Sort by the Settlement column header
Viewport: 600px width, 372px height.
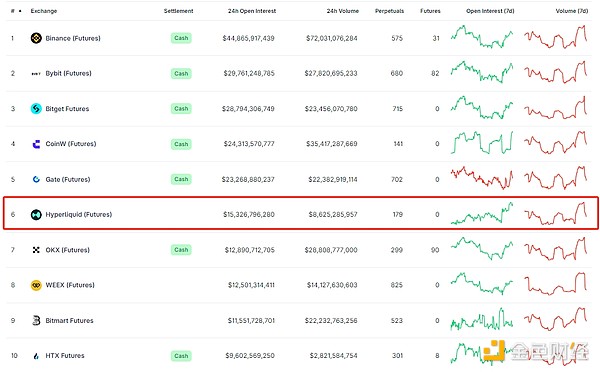click(178, 11)
